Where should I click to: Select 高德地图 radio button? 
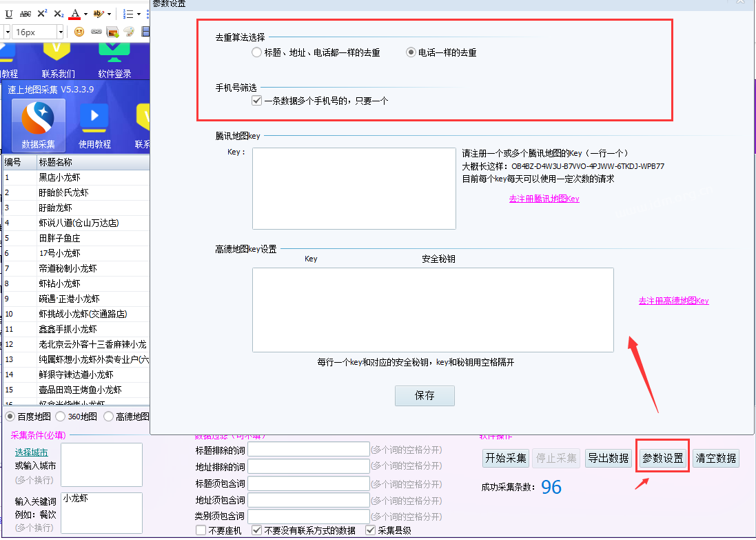coord(108,416)
